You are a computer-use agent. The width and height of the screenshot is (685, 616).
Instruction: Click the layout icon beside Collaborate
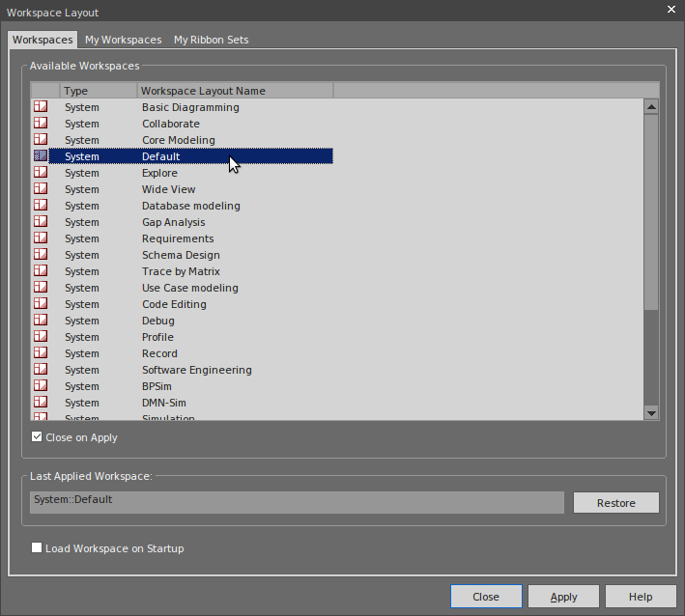coord(41,124)
